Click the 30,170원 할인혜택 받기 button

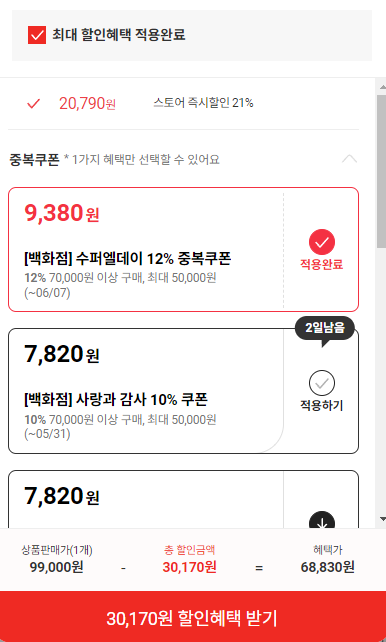point(193,617)
